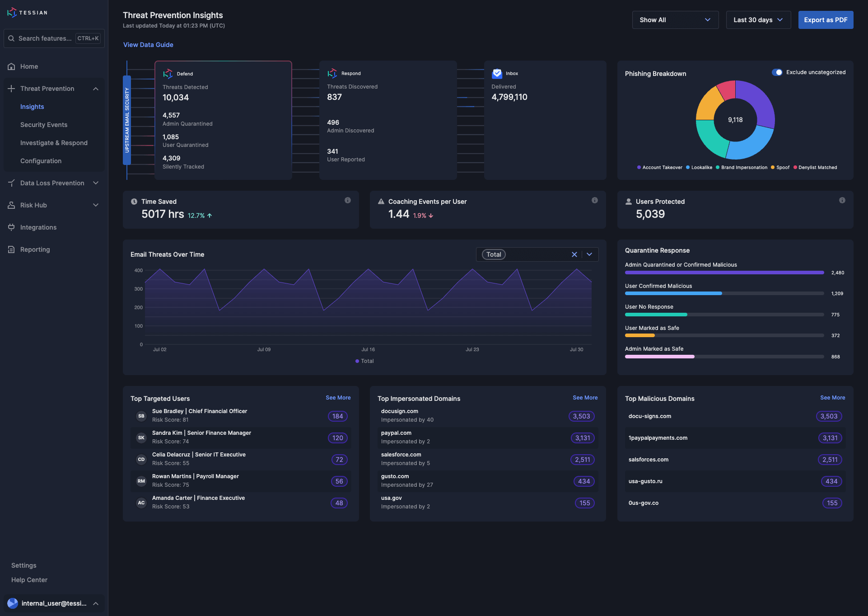The width and height of the screenshot is (868, 616).
Task: Click the Inbox shield check icon
Action: coord(497,73)
